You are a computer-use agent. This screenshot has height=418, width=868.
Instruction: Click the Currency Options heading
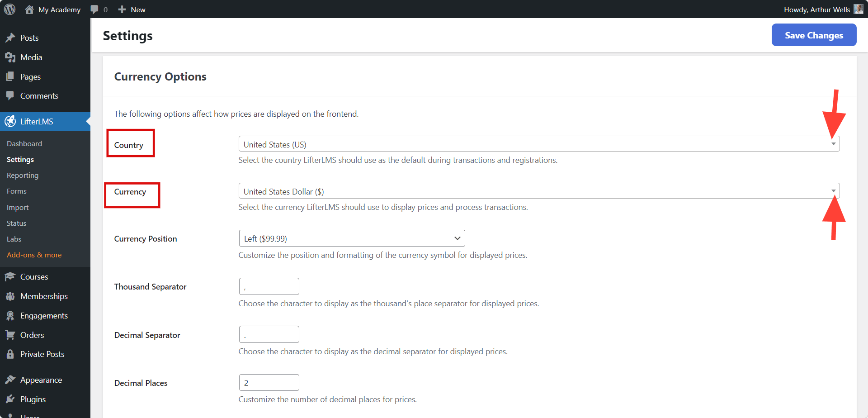point(160,77)
